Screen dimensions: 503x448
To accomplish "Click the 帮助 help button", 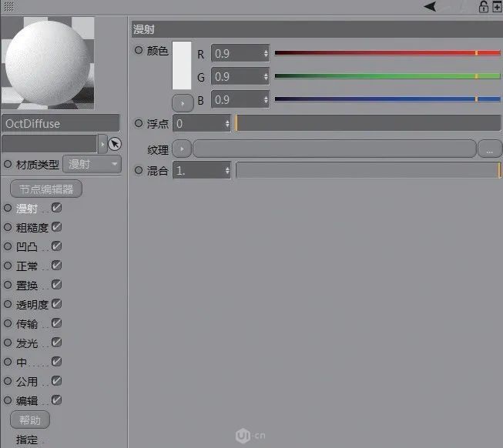I will point(30,420).
